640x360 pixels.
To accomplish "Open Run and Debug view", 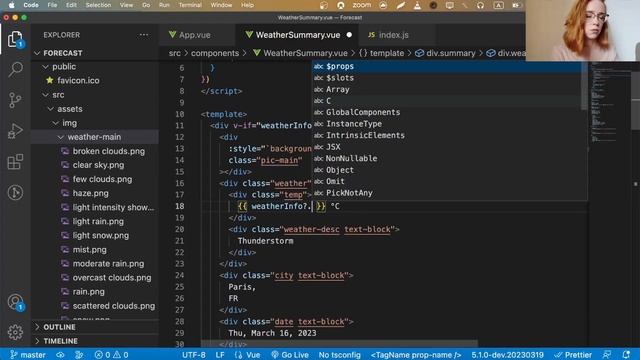I will 15,131.
